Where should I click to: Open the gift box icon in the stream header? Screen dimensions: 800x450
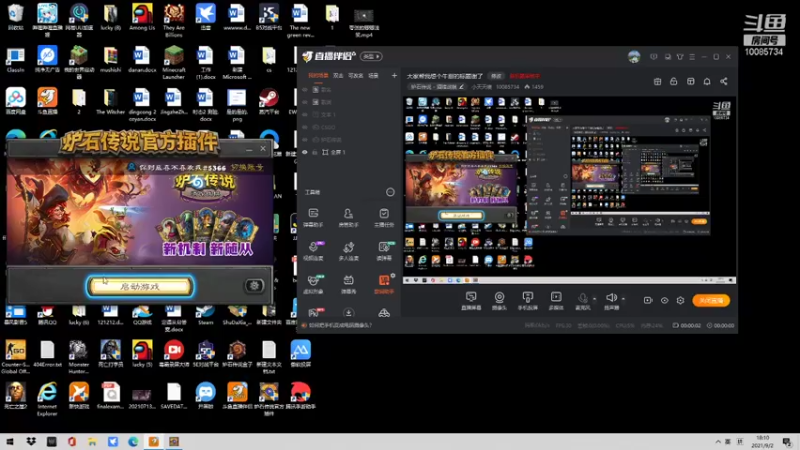pos(657,82)
